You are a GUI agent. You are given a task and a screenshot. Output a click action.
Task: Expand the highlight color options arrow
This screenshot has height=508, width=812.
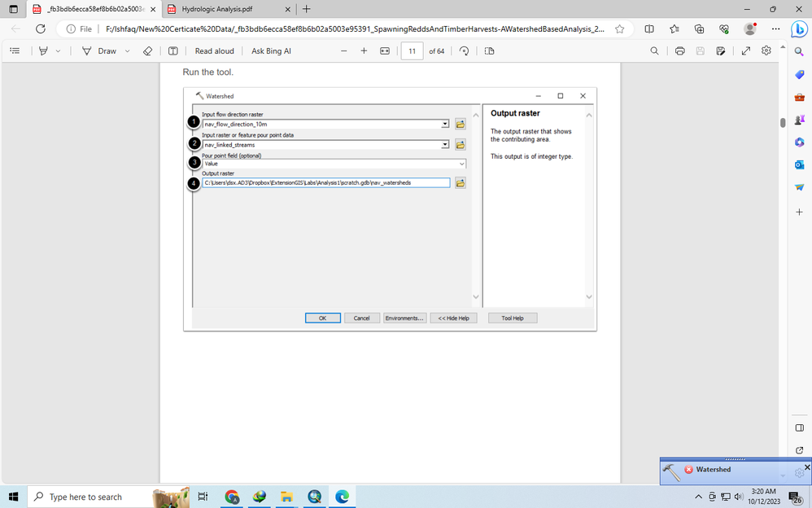point(58,50)
